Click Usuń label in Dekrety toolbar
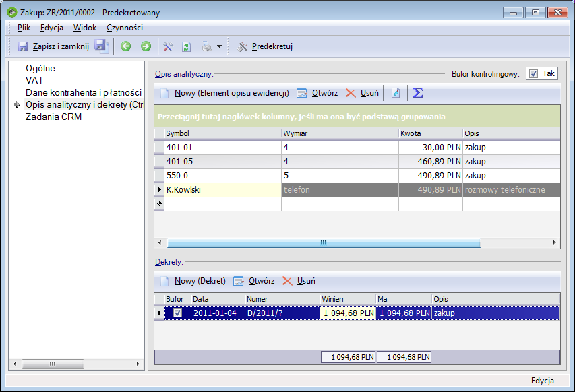Viewport: 575px width, 392px height. click(x=306, y=281)
